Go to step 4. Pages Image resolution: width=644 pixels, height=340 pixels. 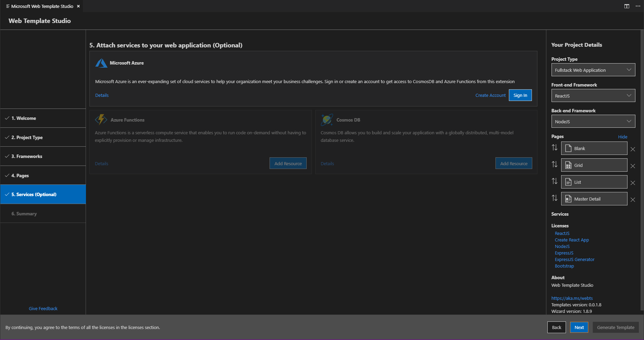[43, 175]
